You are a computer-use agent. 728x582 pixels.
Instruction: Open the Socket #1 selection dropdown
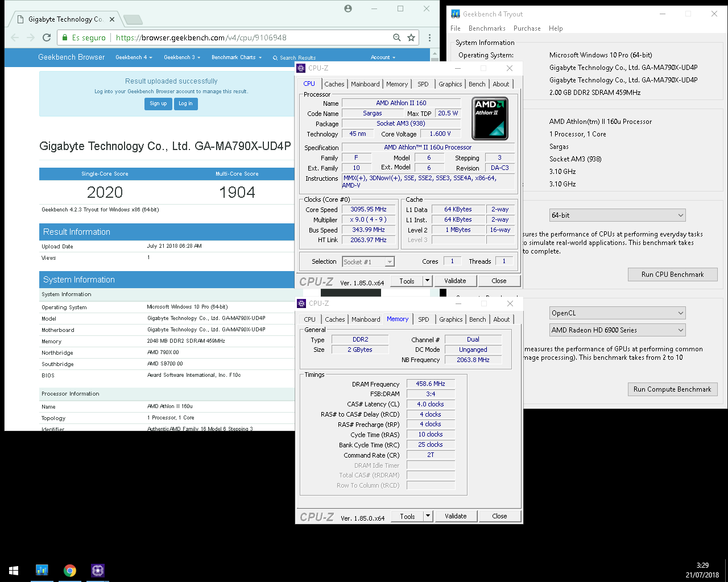click(x=369, y=262)
